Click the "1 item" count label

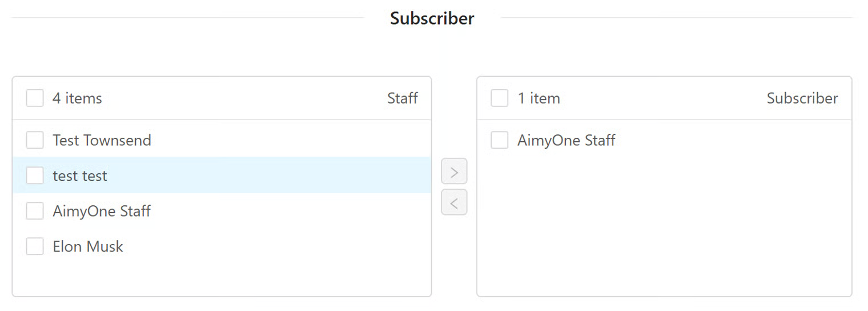click(x=539, y=98)
